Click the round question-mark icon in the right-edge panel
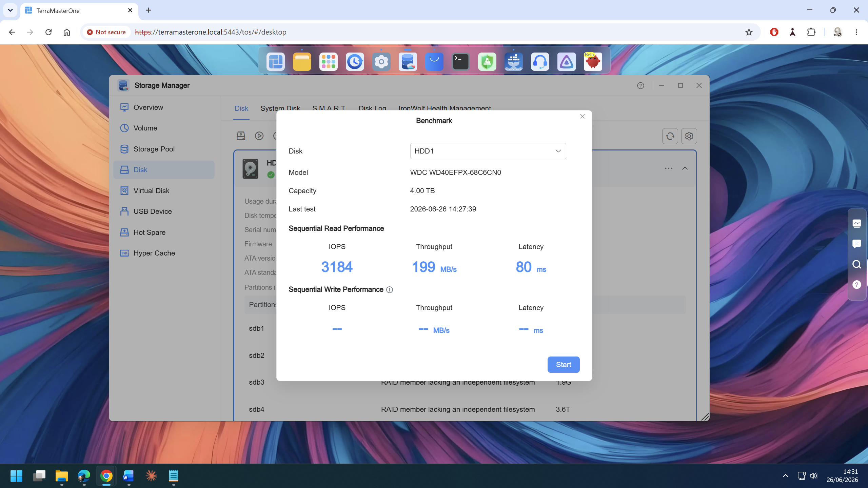 pyautogui.click(x=857, y=285)
